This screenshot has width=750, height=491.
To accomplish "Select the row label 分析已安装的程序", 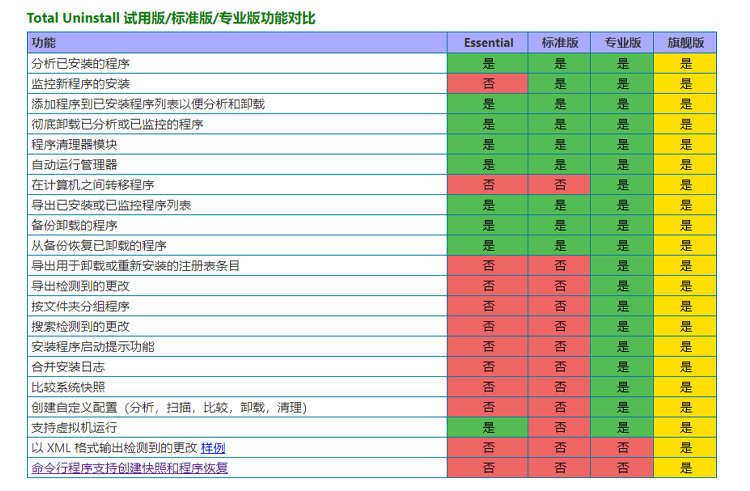I will click(80, 64).
